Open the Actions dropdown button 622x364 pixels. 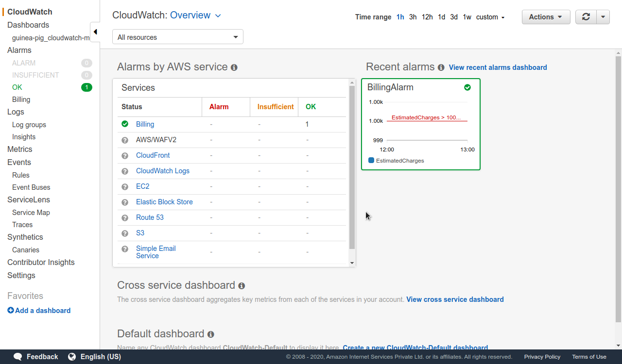click(x=546, y=17)
